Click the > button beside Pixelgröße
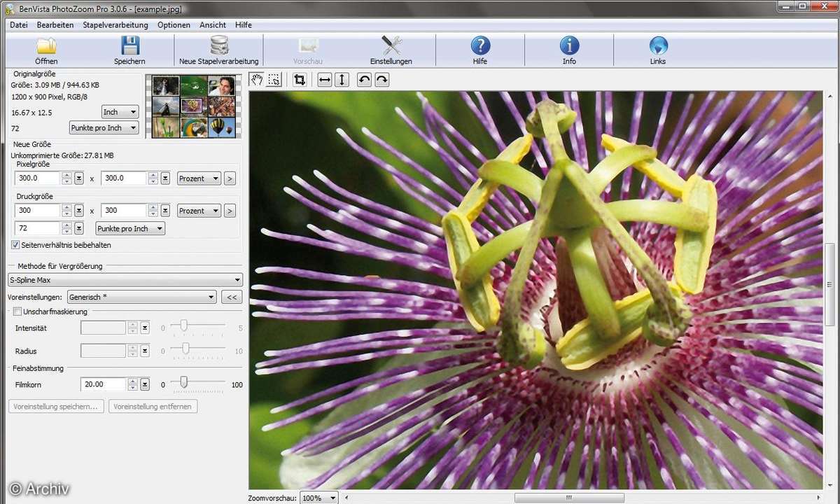 (230, 178)
